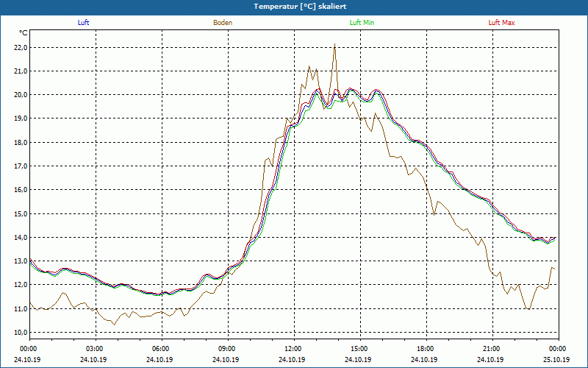Click the "14,0" y-axis value
The height and width of the screenshot is (368, 588).
(x=21, y=237)
